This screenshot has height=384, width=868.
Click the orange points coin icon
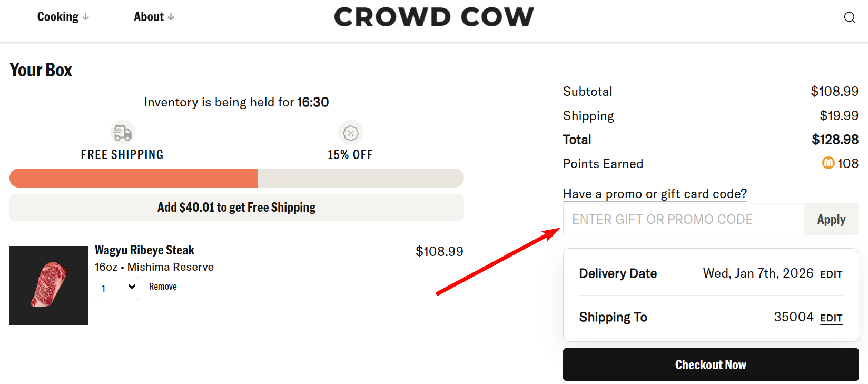click(827, 163)
